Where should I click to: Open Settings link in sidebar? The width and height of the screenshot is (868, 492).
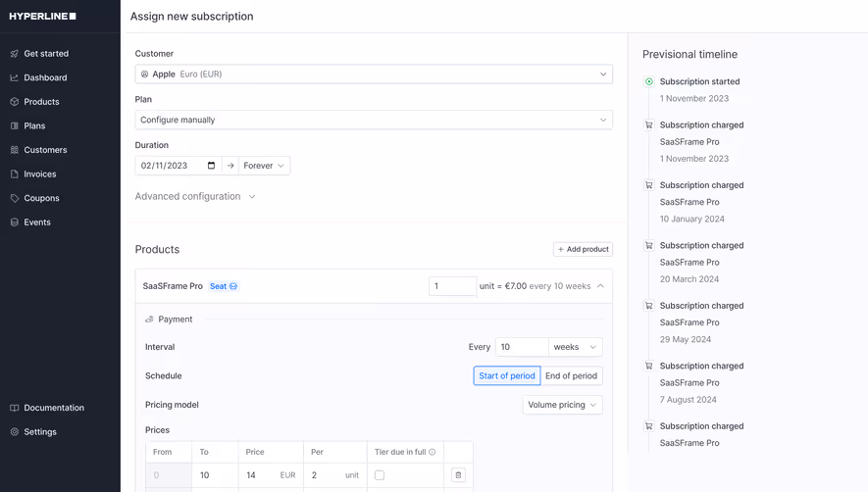pos(40,431)
